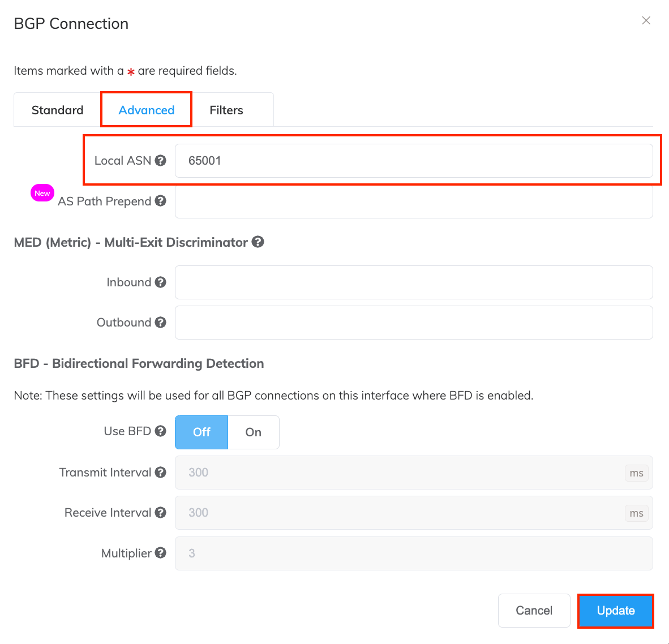Show help for Use BFD
This screenshot has height=644, width=669.
point(160,431)
